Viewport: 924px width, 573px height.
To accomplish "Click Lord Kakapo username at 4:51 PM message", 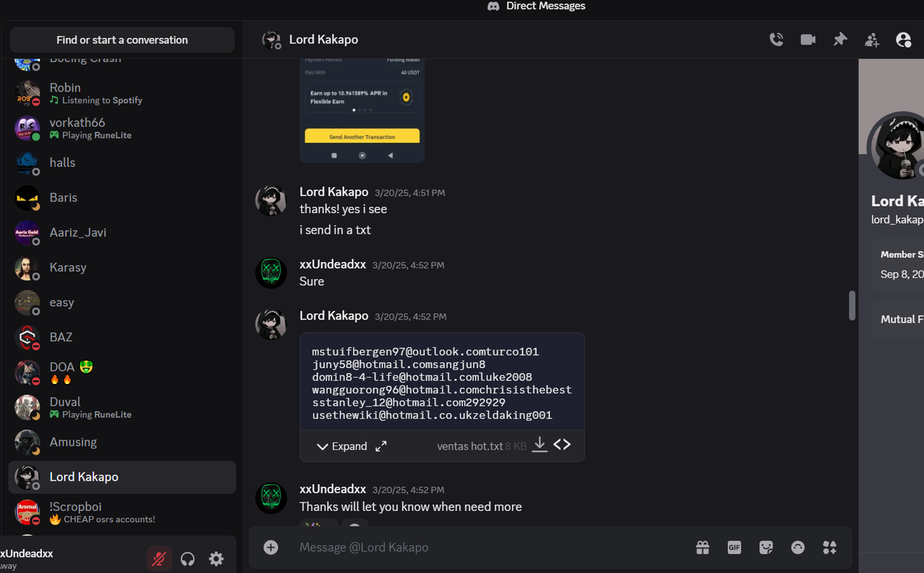I will (334, 192).
